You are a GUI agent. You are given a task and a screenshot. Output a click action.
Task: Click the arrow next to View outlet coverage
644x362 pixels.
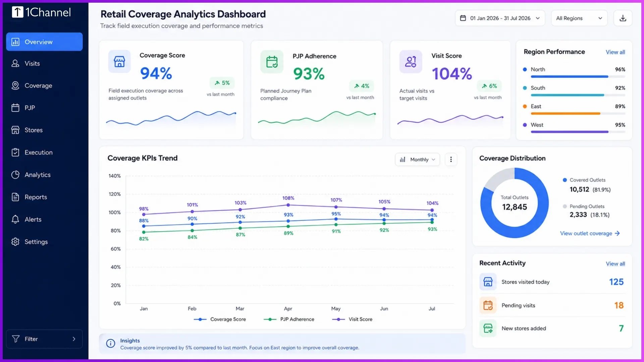point(617,233)
